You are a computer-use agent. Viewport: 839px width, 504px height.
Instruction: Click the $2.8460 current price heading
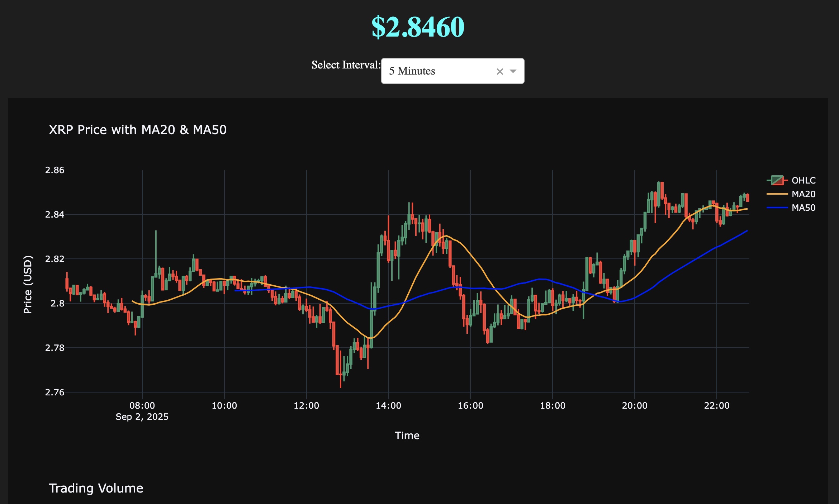tap(418, 27)
